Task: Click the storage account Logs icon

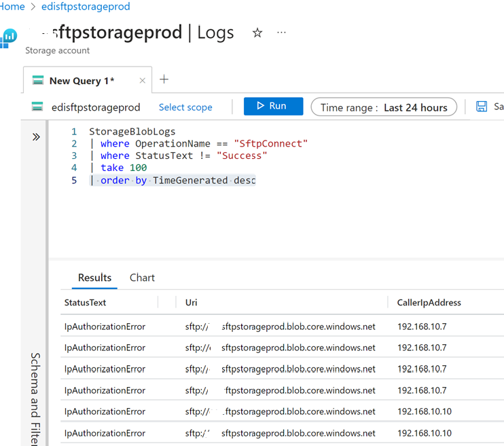Action: click(9, 38)
